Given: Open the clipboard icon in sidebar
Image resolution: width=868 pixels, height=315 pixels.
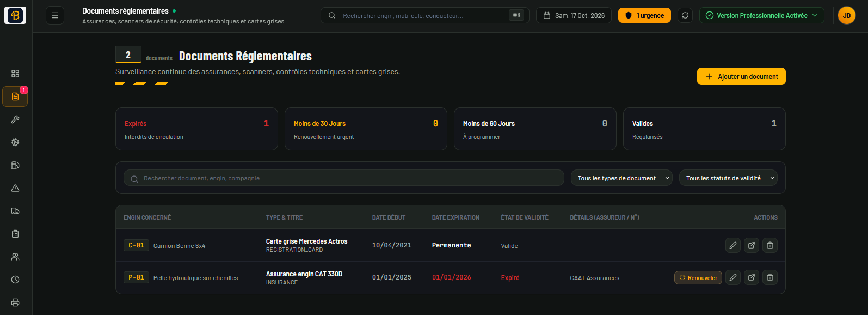Looking at the screenshot, I should 15,234.
